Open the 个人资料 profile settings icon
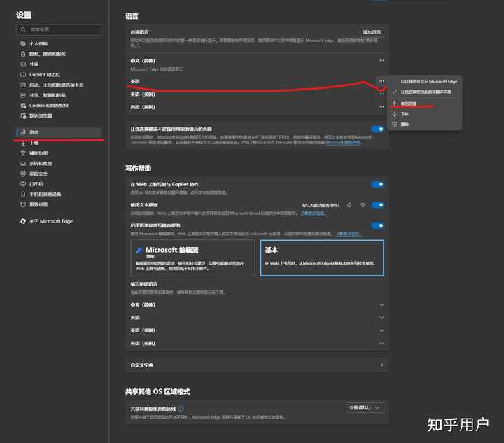This screenshot has height=443, width=504. (23, 43)
